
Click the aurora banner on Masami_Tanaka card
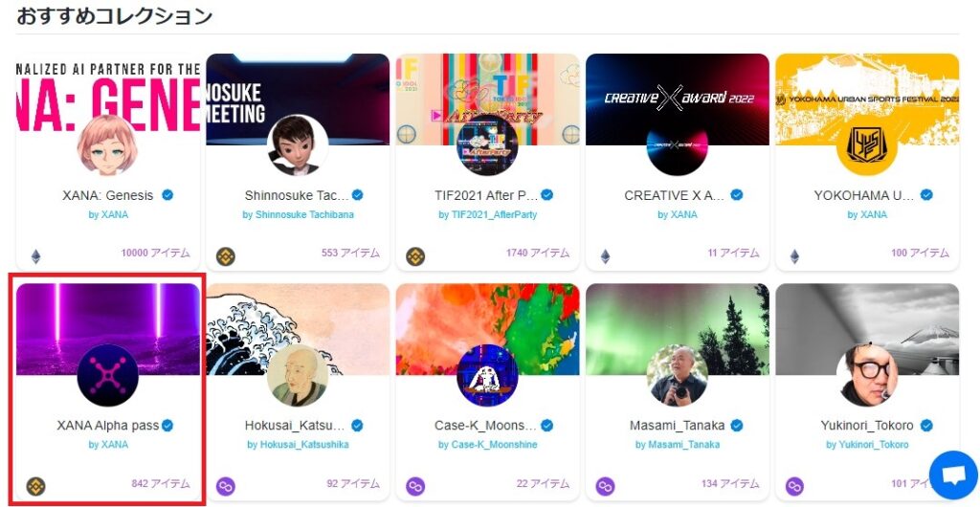pos(678,329)
